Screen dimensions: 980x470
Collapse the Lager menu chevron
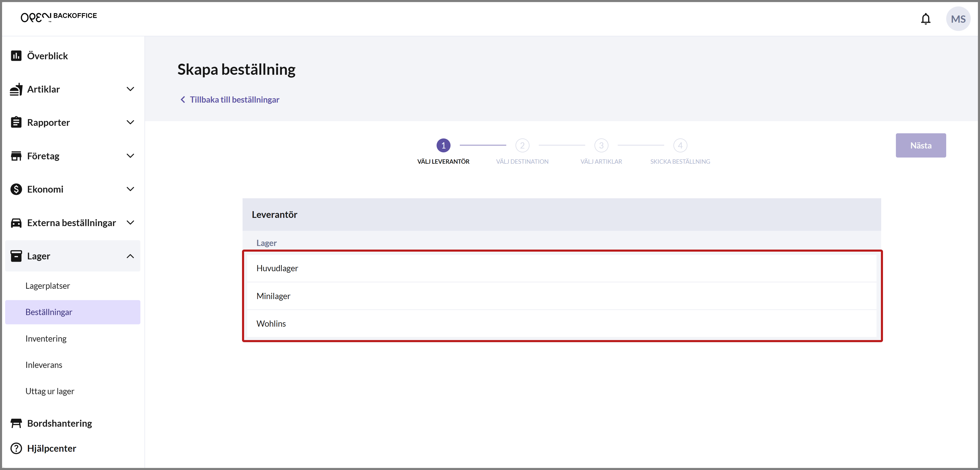(x=130, y=256)
